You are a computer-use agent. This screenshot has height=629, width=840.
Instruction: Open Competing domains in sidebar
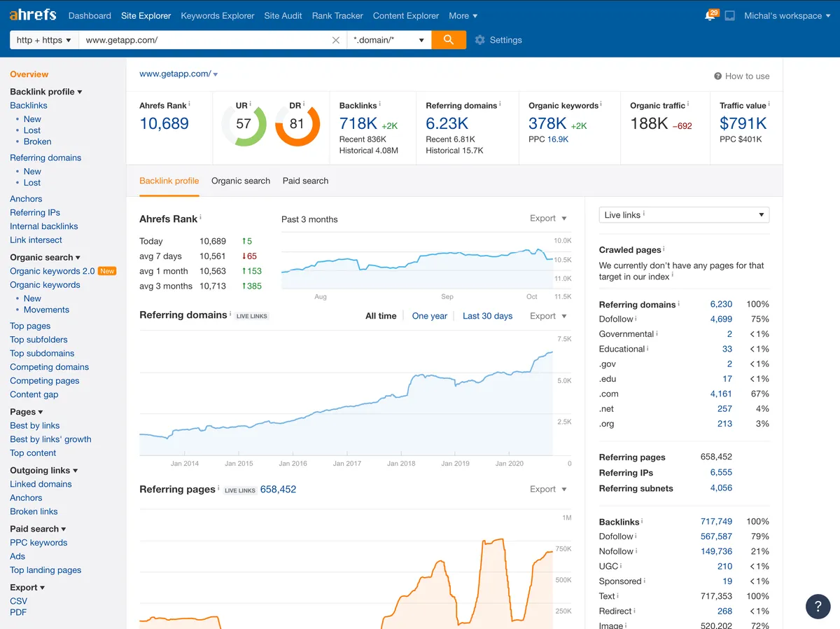[x=50, y=367]
